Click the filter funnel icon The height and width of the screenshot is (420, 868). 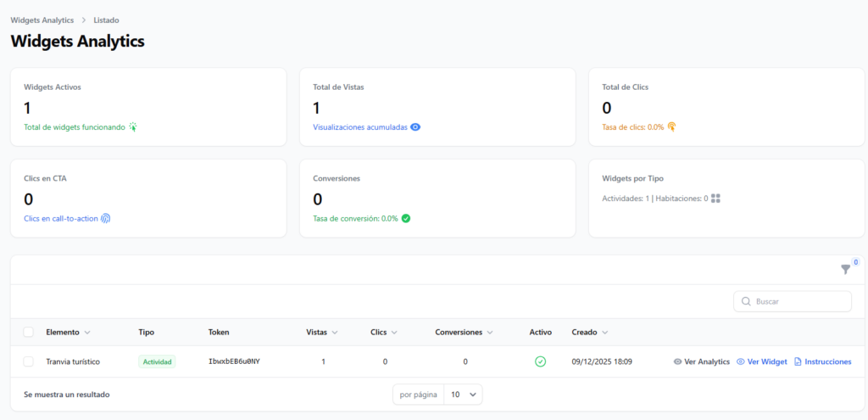[x=845, y=269]
